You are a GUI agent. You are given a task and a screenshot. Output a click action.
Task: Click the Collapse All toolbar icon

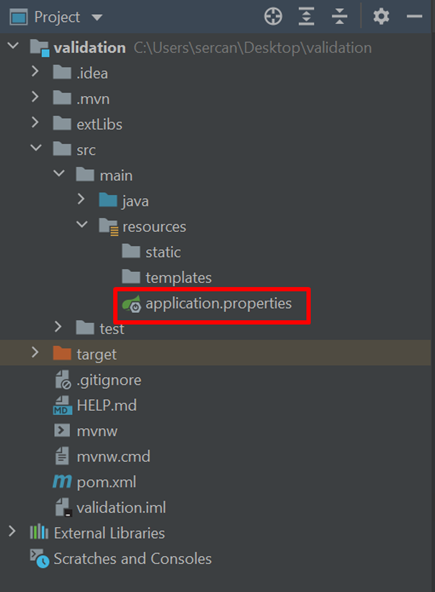[x=339, y=17]
